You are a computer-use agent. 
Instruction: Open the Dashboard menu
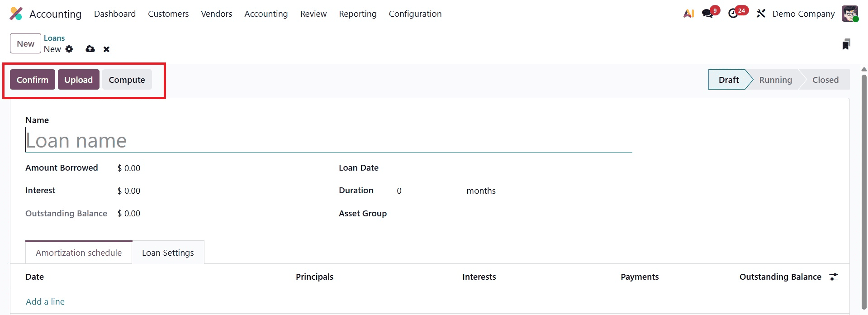point(115,14)
